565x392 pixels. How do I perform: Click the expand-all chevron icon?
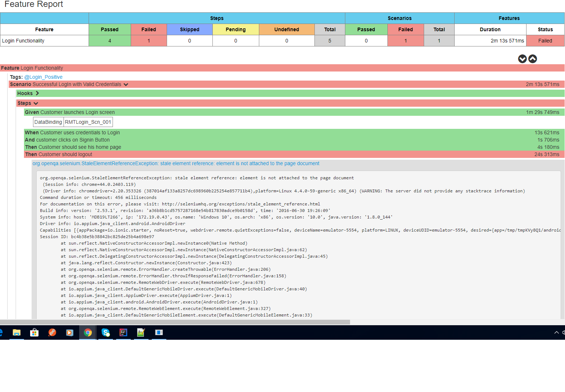coord(523,59)
